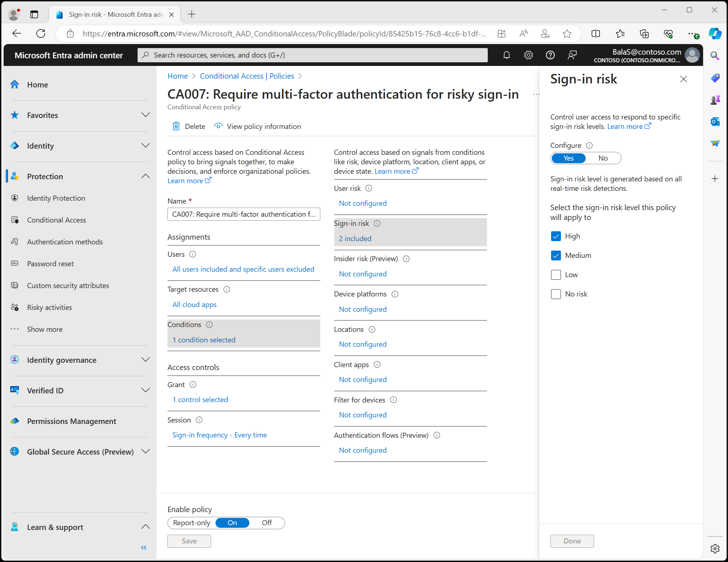This screenshot has height=562, width=728.
Task: Click the Notifications bell icon
Action: click(x=506, y=55)
